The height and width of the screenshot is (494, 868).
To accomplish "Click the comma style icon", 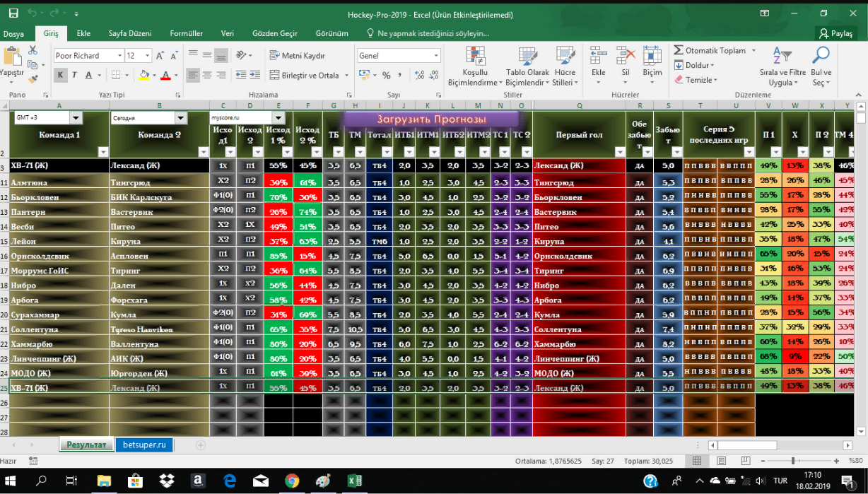I will [399, 75].
